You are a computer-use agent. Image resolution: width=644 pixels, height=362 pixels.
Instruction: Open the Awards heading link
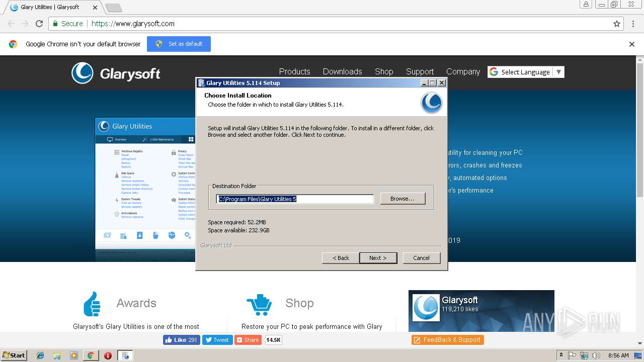click(x=136, y=303)
